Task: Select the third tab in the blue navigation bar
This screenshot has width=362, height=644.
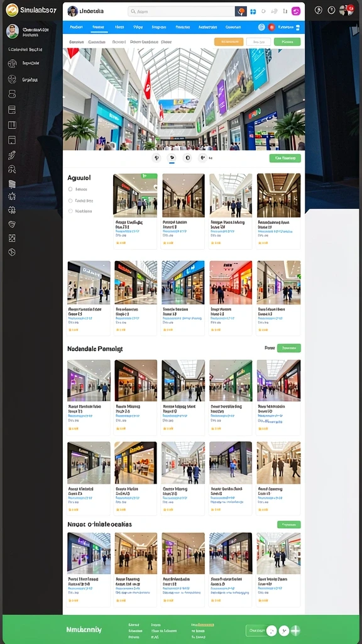Action: click(119, 28)
